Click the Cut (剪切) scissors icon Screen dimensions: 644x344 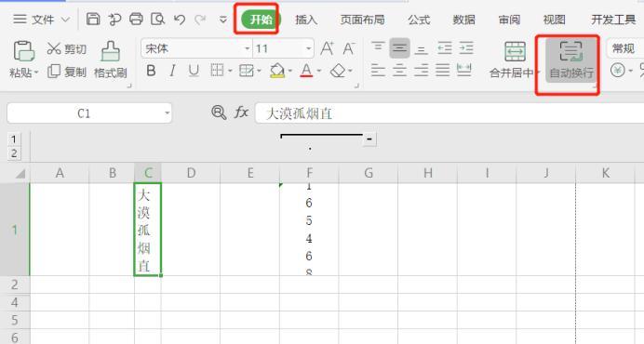tap(54, 48)
